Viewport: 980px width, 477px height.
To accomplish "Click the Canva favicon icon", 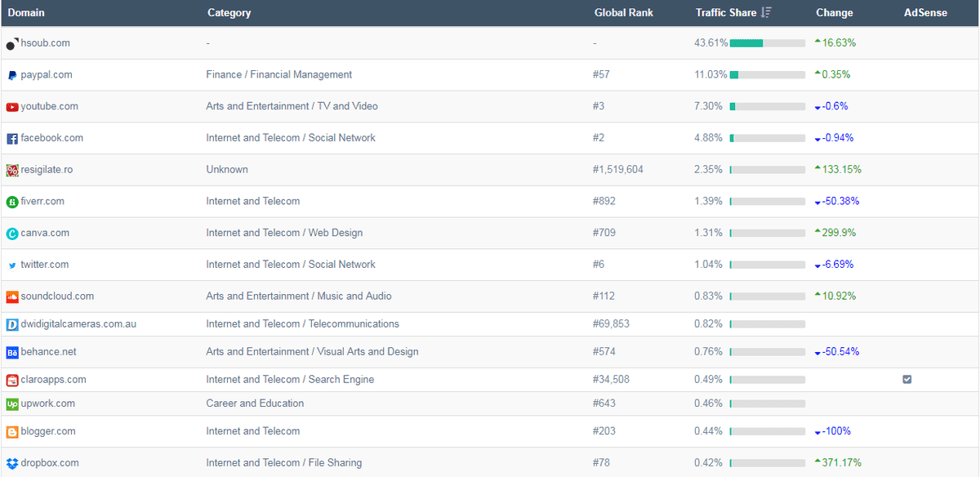I will (x=12, y=234).
